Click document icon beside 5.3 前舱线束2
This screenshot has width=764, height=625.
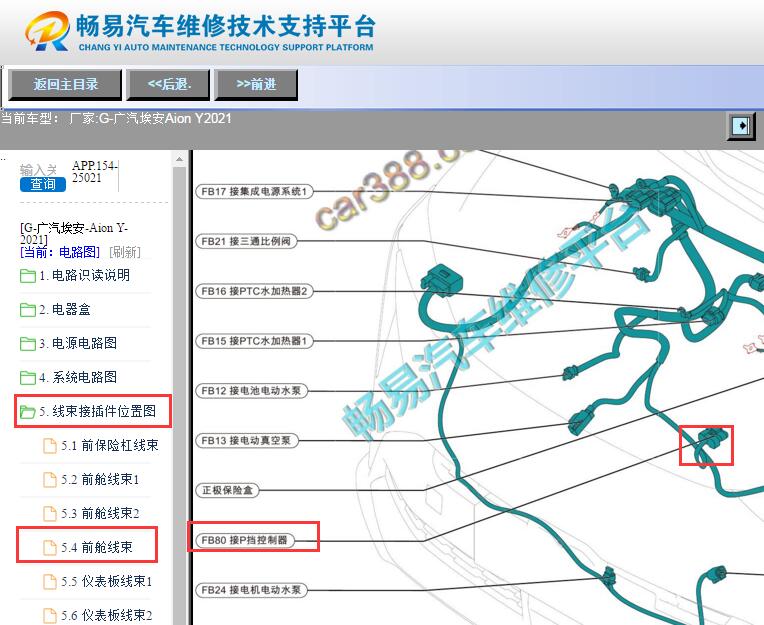(50, 513)
